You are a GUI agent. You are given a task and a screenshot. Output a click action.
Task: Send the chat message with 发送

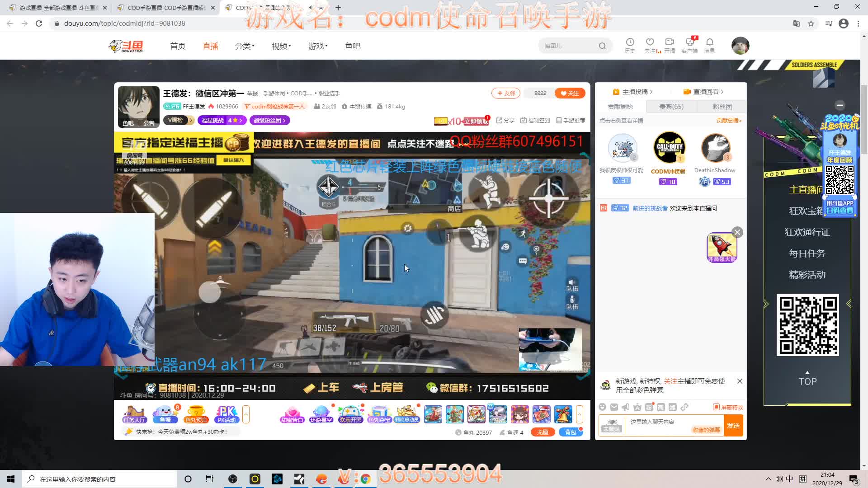point(733,426)
